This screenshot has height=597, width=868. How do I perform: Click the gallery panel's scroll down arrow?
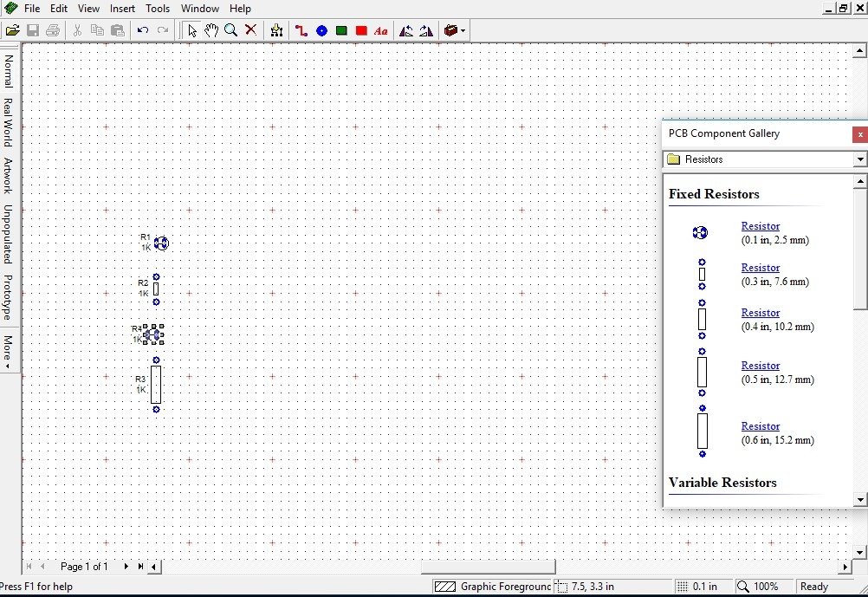point(859,500)
